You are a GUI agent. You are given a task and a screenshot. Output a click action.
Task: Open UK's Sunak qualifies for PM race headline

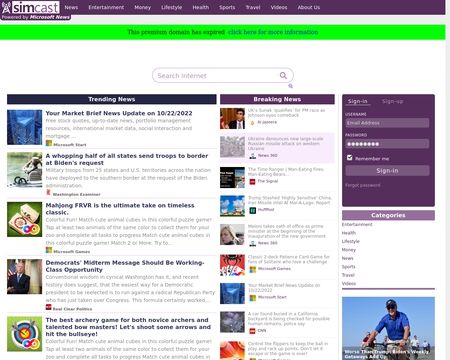[x=286, y=112]
